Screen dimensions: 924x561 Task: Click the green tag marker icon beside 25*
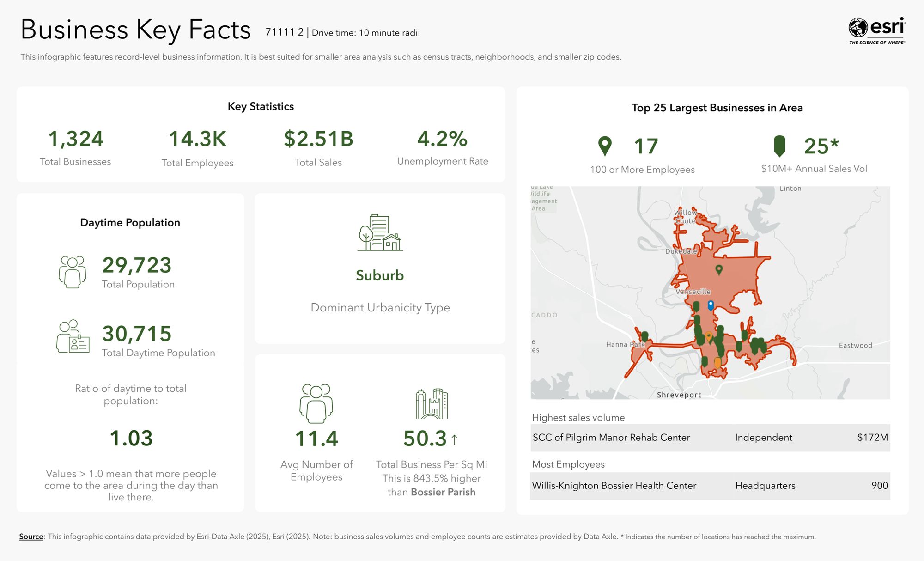[779, 146]
